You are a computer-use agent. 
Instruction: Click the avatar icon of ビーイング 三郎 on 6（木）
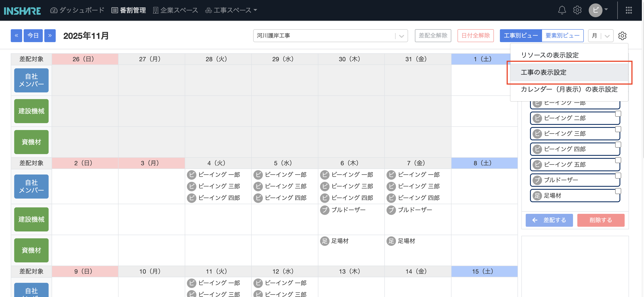point(325,186)
